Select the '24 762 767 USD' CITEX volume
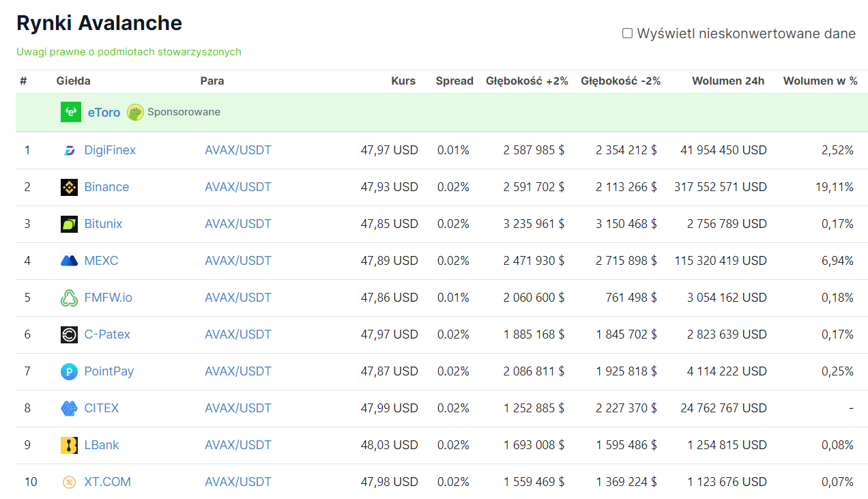Viewport: 868px width, 499px height. (x=723, y=408)
